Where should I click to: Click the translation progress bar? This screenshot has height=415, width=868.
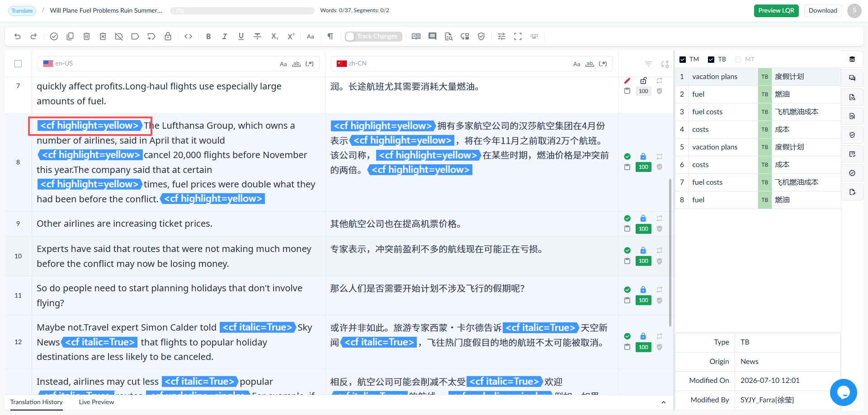pyautogui.click(x=242, y=11)
